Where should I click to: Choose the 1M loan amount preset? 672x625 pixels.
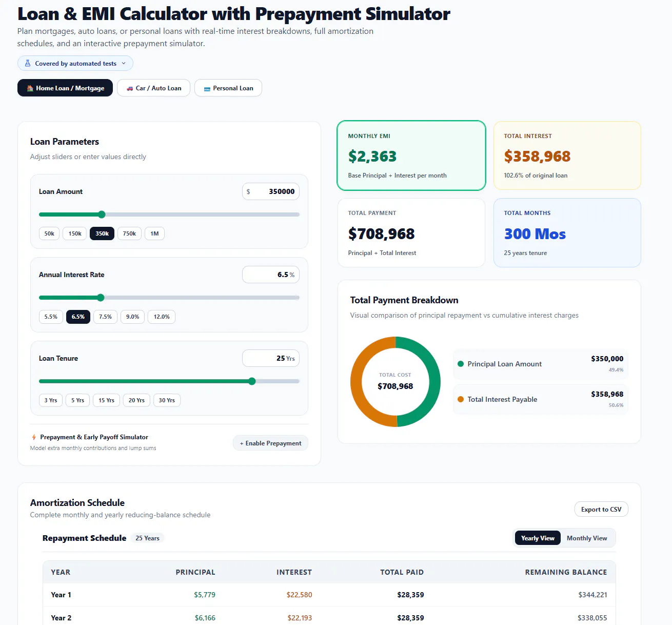point(154,233)
